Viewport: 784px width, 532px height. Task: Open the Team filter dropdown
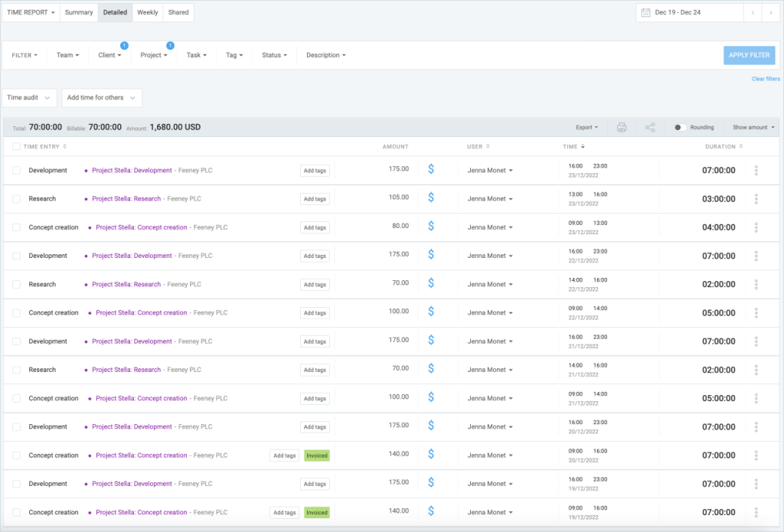(x=67, y=55)
